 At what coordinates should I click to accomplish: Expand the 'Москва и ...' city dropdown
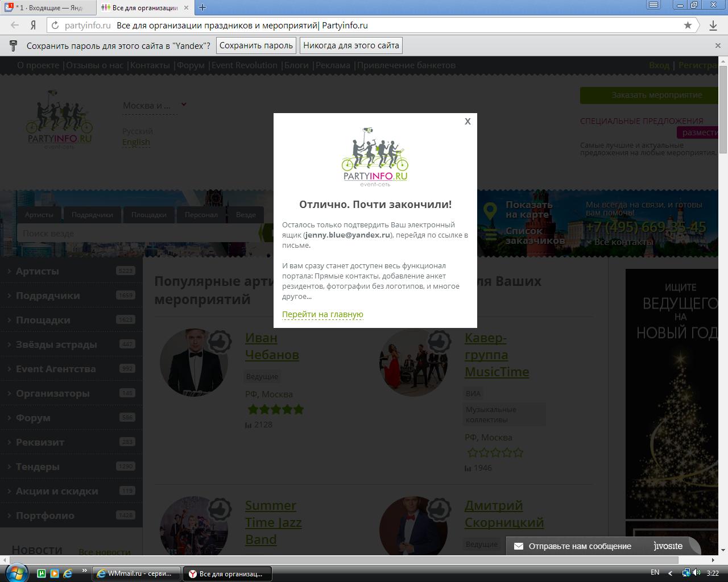(155, 105)
